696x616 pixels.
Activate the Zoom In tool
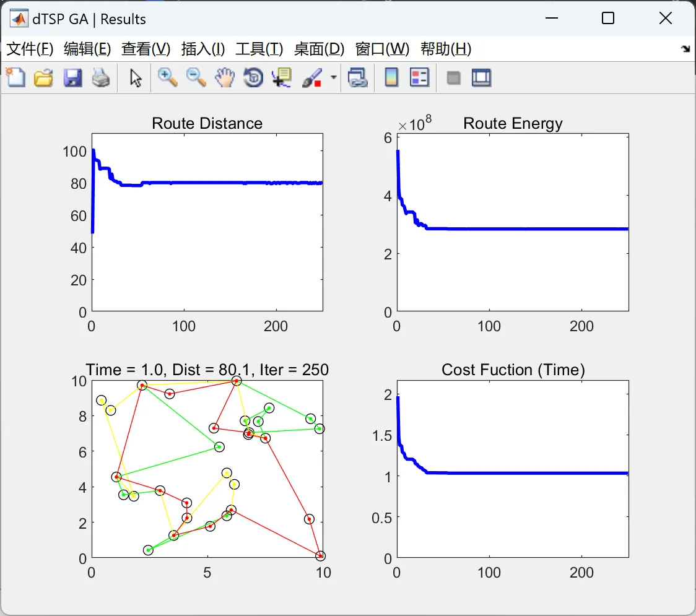coord(167,78)
